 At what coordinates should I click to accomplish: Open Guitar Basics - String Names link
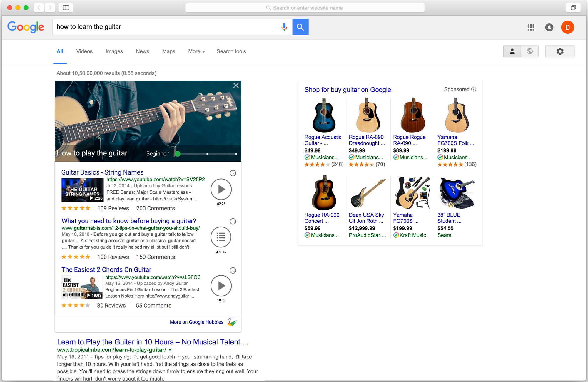(x=102, y=172)
